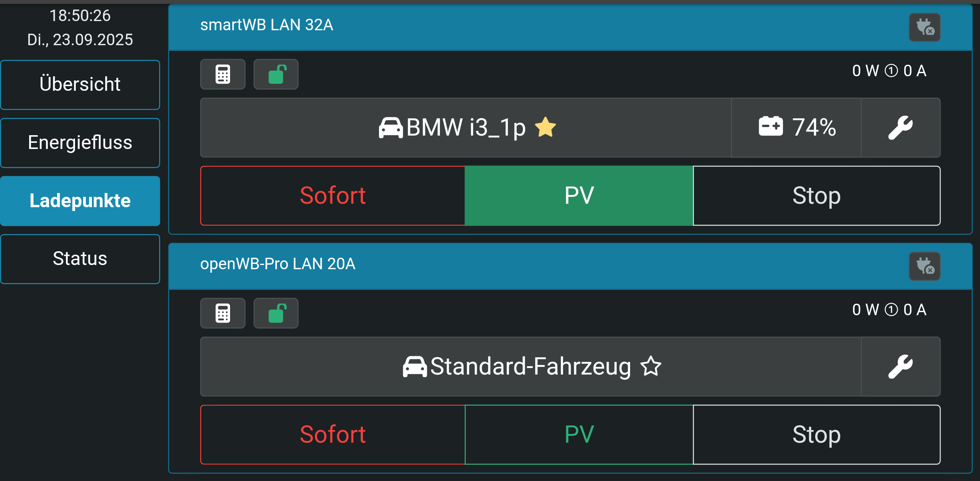Toggle green lock on smartWB LAN 32A

pos(276,74)
